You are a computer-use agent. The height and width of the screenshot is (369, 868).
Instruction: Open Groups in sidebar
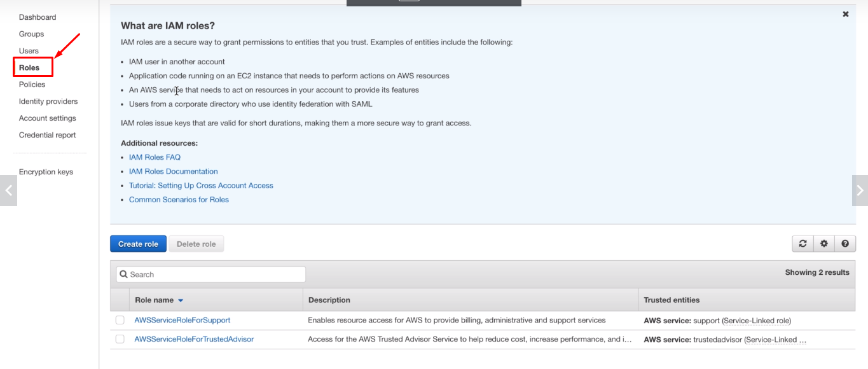tap(31, 34)
